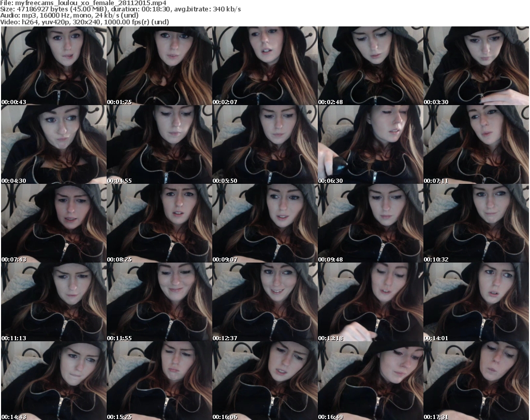Select the frame stamped 00:16:06
530x420 pixels.
pyautogui.click(x=265, y=381)
